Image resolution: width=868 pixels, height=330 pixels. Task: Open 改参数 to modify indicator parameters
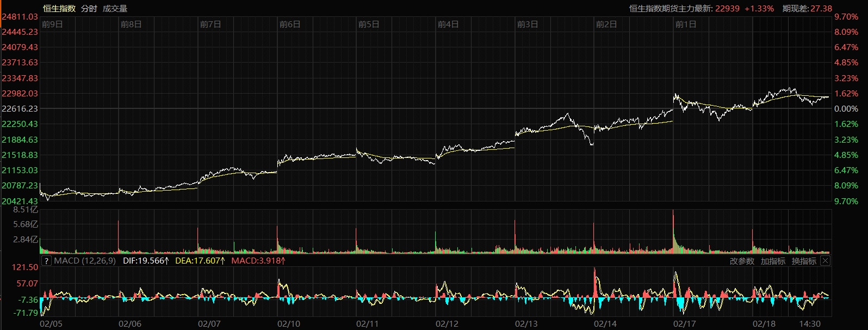coord(742,261)
